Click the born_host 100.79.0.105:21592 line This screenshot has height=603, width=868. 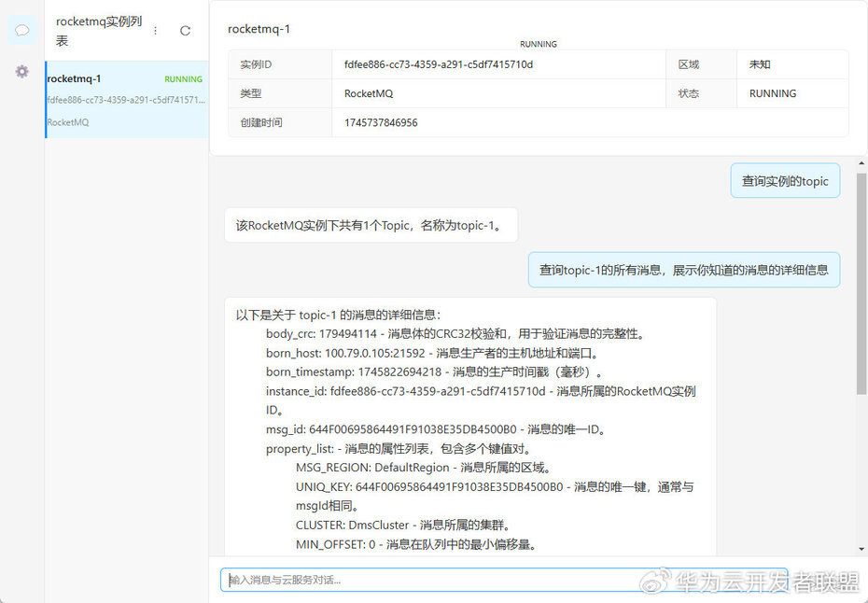click(x=432, y=353)
